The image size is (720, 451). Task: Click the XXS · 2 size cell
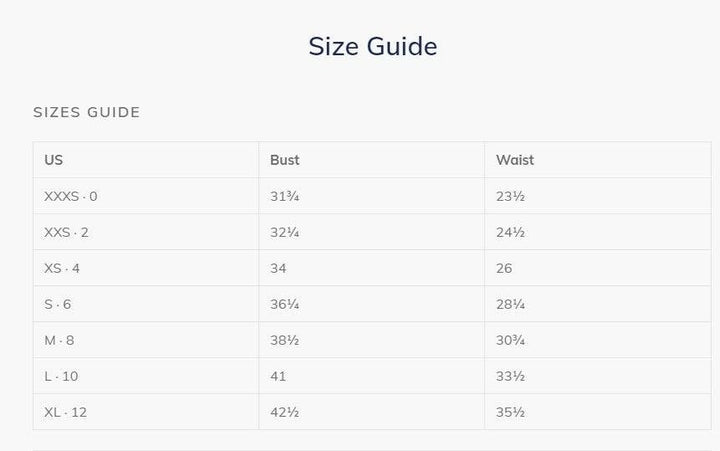pyautogui.click(x=66, y=232)
